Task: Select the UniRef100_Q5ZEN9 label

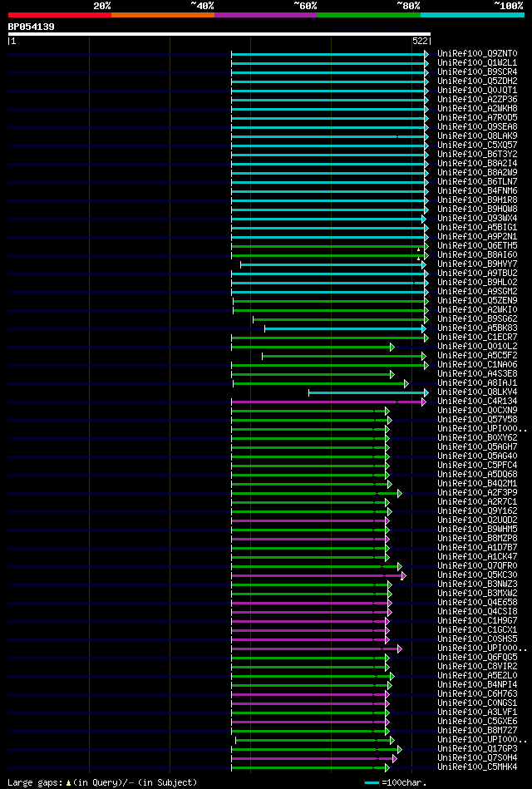Action: coord(477,300)
